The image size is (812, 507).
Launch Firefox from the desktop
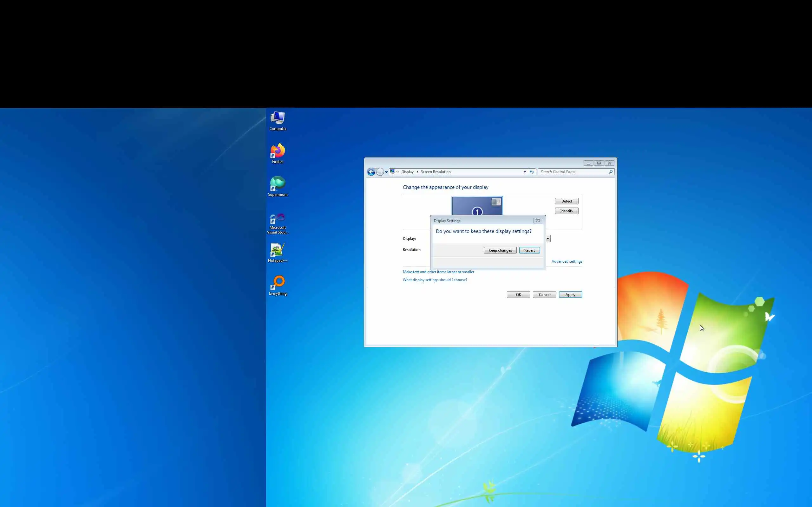tap(278, 153)
